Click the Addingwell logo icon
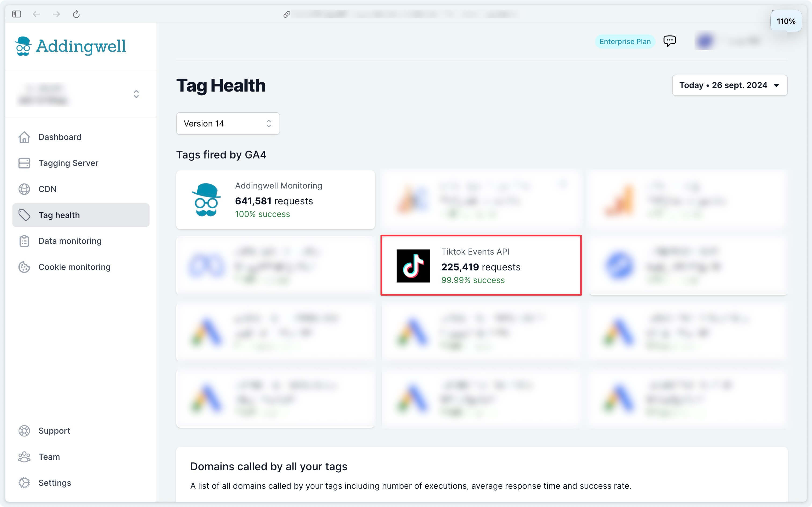This screenshot has height=507, width=812. [x=23, y=46]
